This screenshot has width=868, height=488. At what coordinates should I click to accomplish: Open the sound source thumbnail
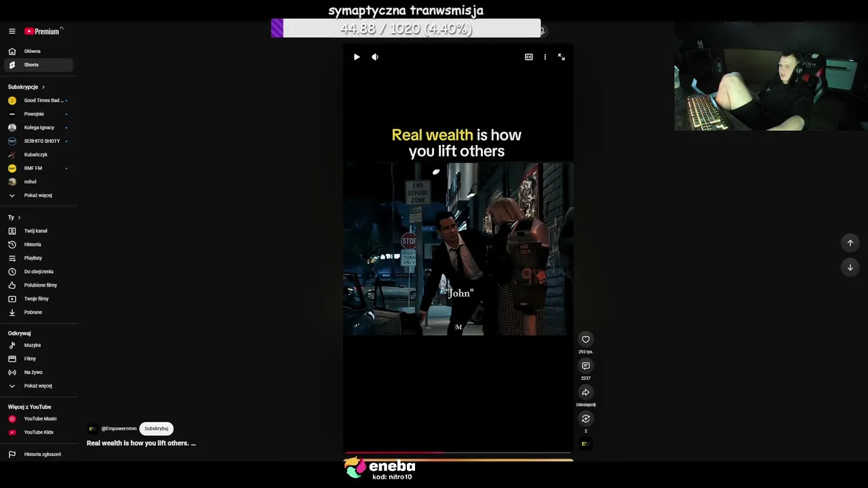585,444
